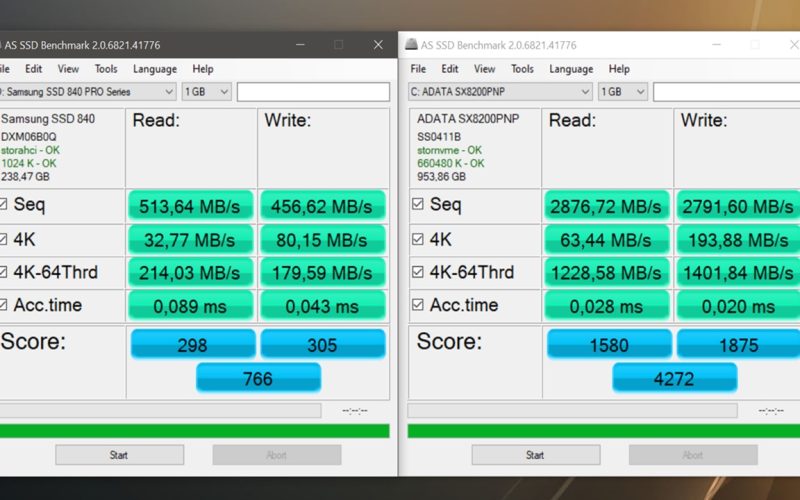
Task: Toggle Acc.time checkbox in Samsung window
Action: [x=3, y=305]
